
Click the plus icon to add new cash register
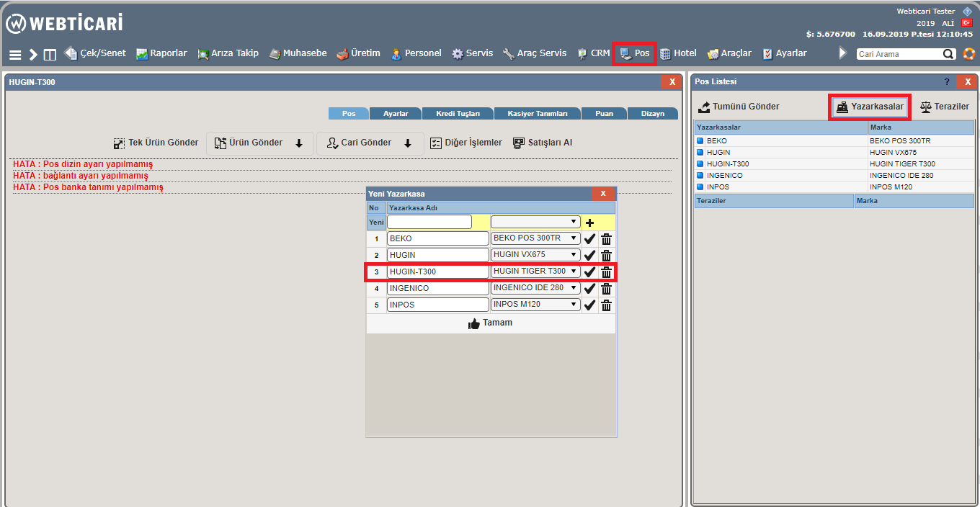coord(589,223)
